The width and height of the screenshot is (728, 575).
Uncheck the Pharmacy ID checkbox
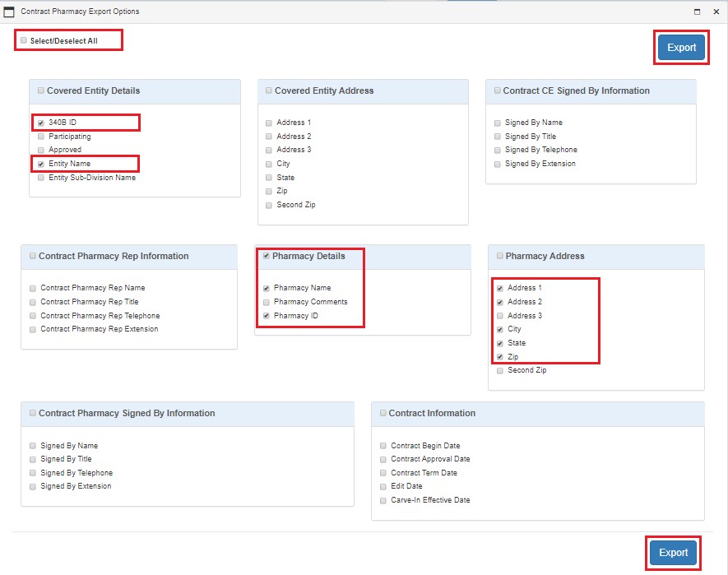(x=266, y=316)
